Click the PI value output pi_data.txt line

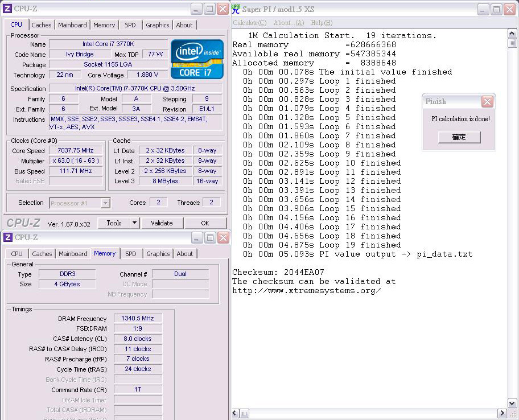tap(357, 254)
